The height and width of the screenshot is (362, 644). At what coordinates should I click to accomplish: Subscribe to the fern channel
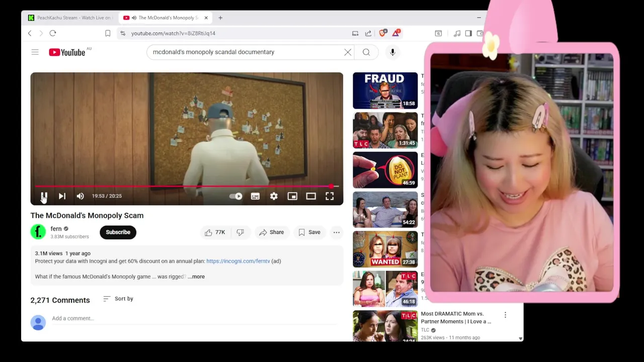pyautogui.click(x=118, y=232)
